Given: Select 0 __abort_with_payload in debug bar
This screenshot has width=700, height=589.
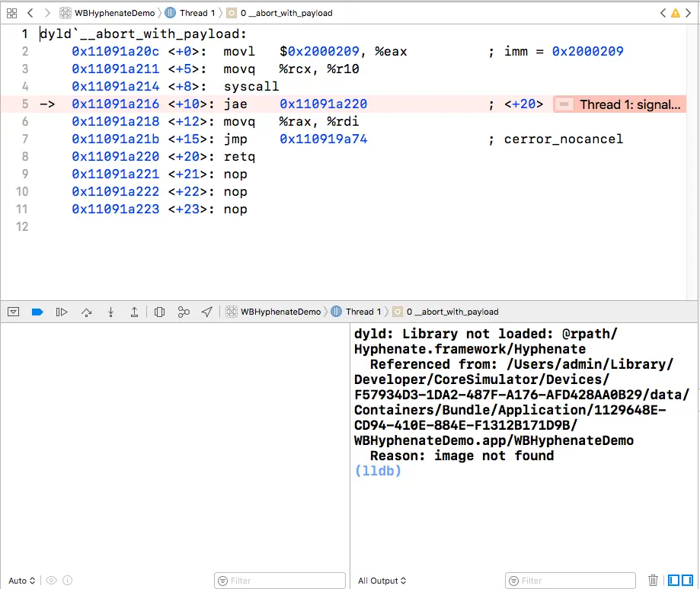Looking at the screenshot, I should click(x=446, y=312).
